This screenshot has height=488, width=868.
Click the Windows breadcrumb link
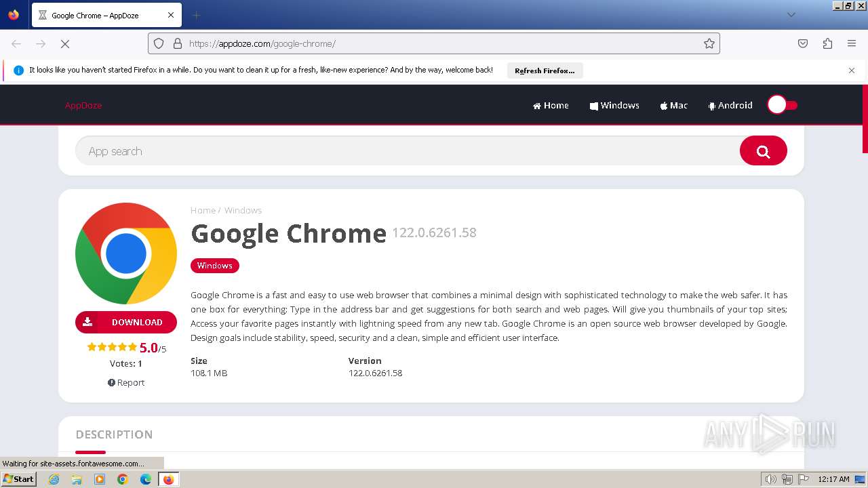tap(243, 210)
